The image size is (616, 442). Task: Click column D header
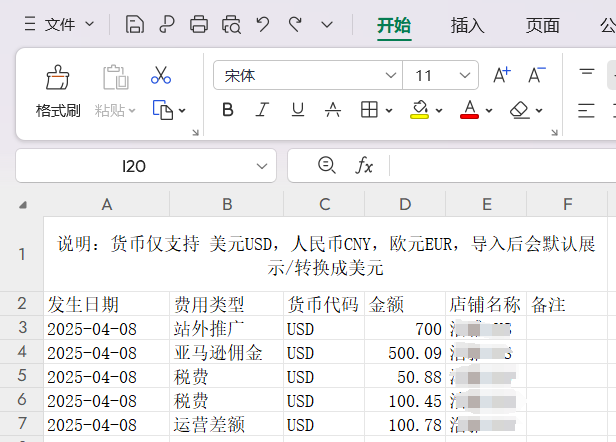pyautogui.click(x=404, y=205)
